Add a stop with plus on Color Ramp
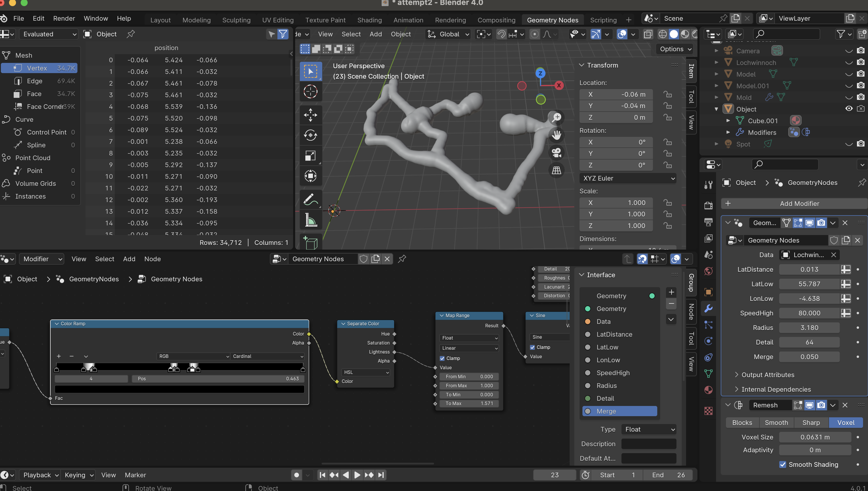Viewport: 868px width, 491px height. pos(59,356)
